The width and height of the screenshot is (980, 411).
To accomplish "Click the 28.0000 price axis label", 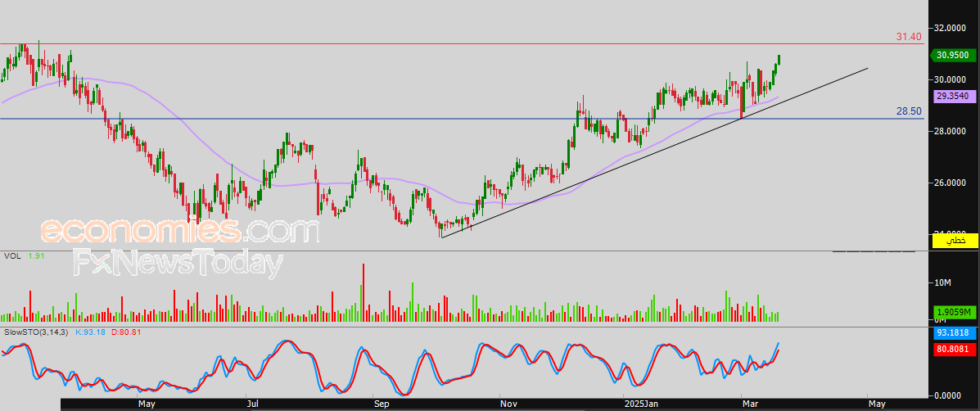I will (x=951, y=131).
